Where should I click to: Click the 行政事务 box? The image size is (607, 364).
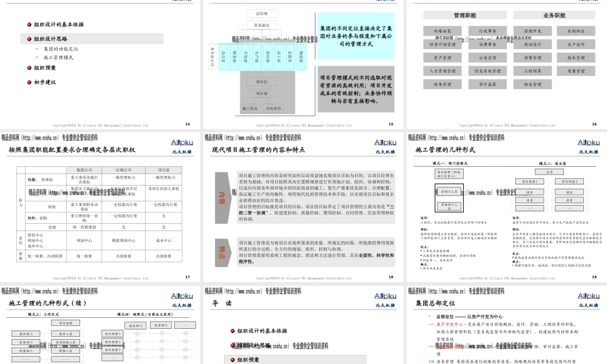[487, 31]
